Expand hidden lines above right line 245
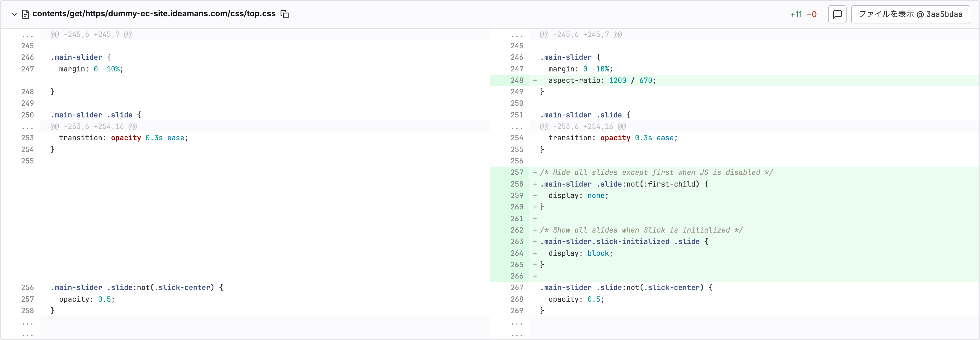 click(x=517, y=35)
